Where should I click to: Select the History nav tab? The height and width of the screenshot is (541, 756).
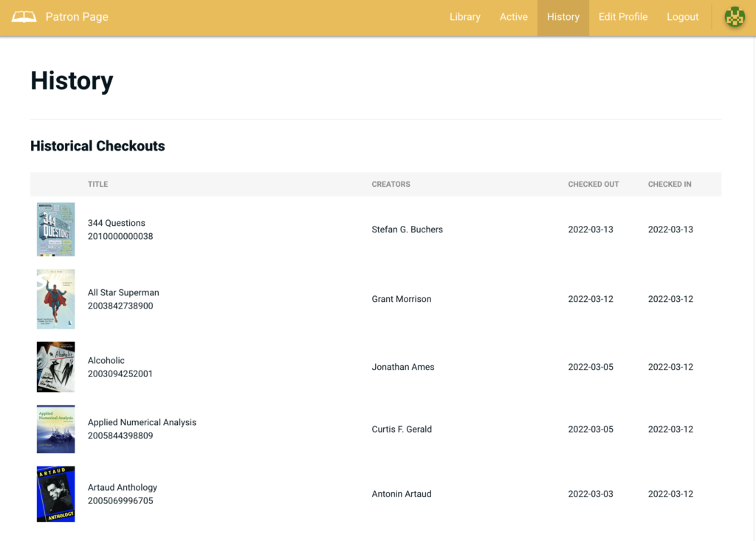[x=563, y=17]
